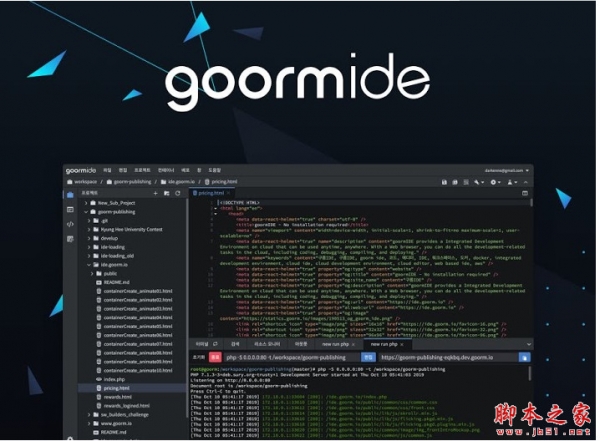Click blue button next to php command field
This screenshot has width=600, height=441.
coord(368,357)
